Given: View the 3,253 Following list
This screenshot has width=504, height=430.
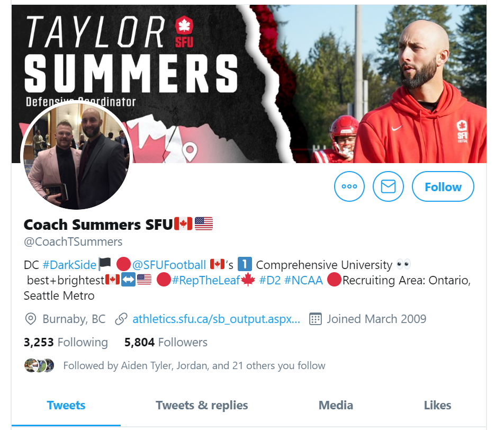Looking at the screenshot, I should [66, 342].
